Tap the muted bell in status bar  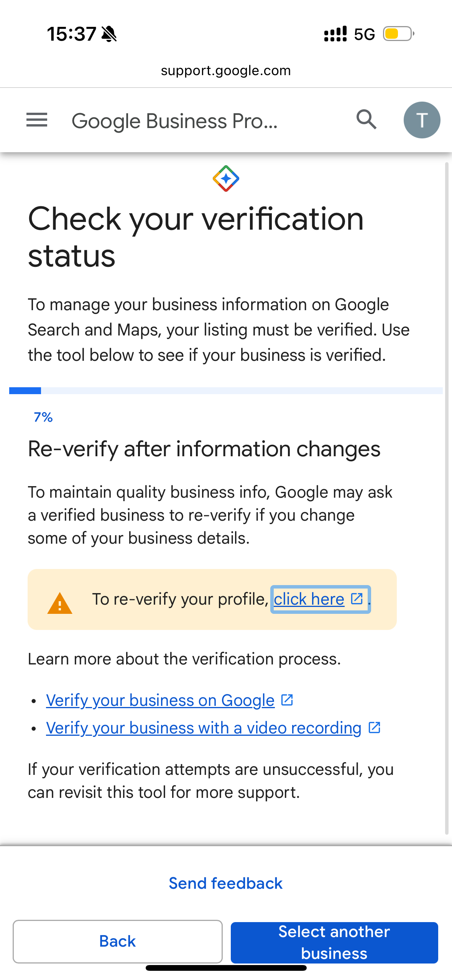click(x=109, y=34)
